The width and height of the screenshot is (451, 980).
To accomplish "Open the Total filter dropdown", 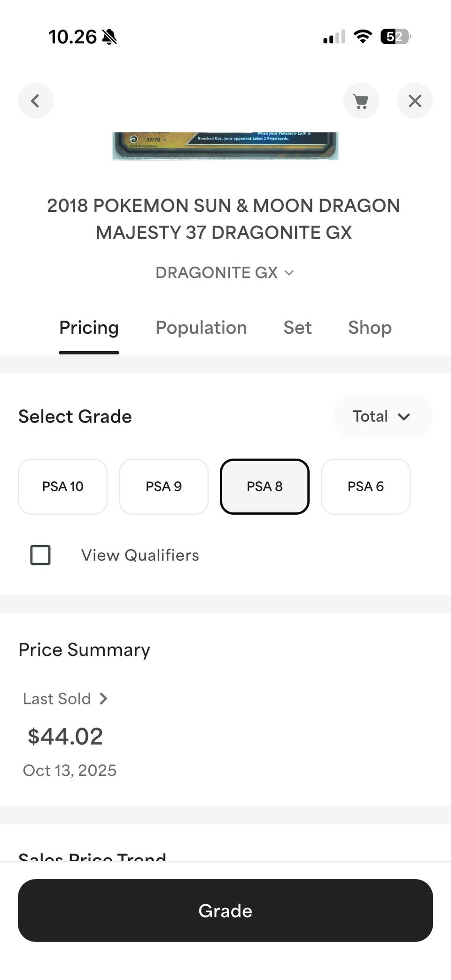I will (x=382, y=417).
